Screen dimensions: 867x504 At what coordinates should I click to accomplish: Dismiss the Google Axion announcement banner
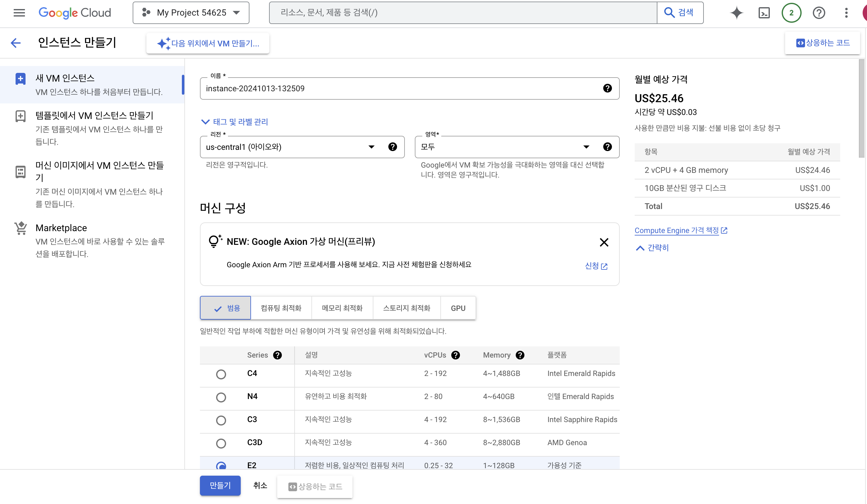604,242
